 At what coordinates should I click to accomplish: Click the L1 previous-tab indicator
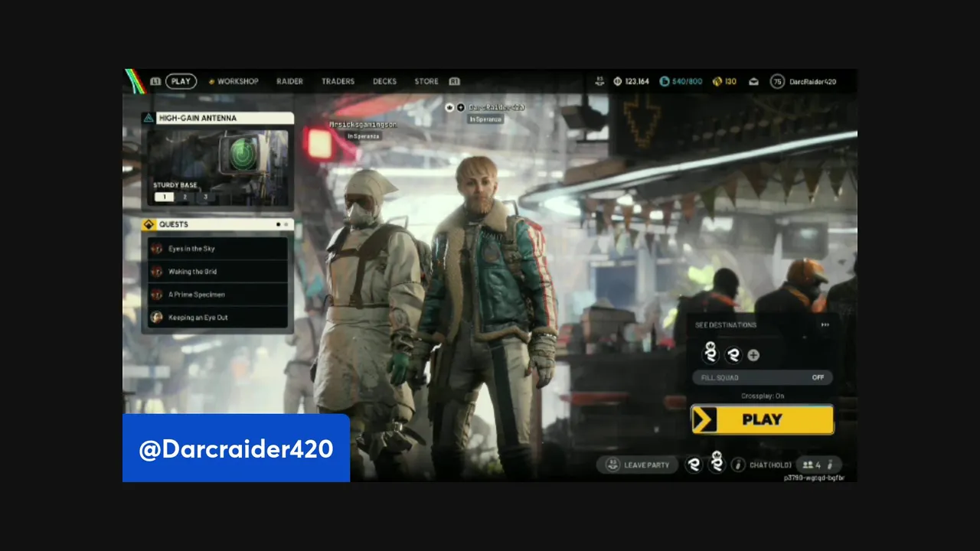click(x=155, y=81)
